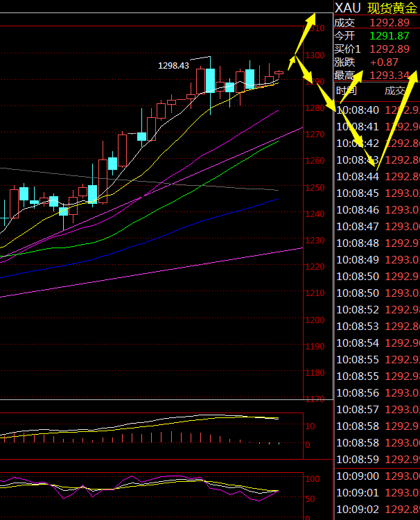The width and height of the screenshot is (420, 520).
Task: Select the 10:08:48 trade row
Action: click(x=377, y=243)
